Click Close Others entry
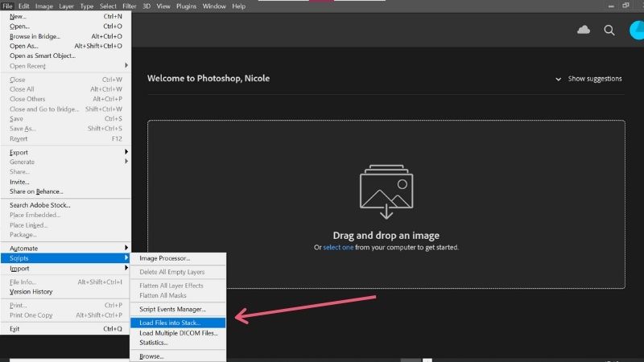644x362 pixels. point(66,99)
